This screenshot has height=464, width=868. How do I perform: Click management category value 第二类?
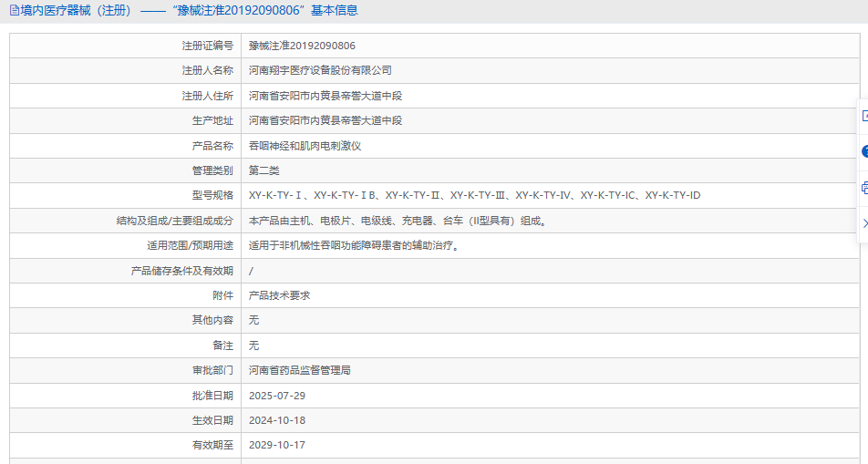tap(264, 170)
